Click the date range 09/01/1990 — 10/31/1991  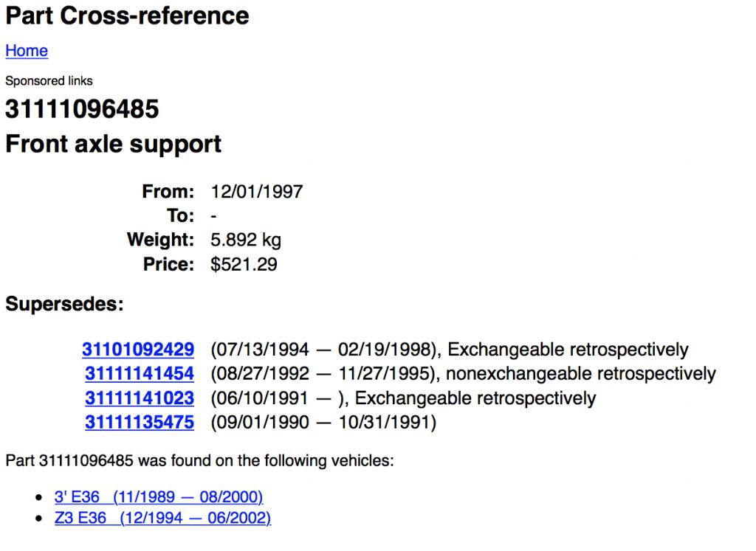[x=323, y=423]
